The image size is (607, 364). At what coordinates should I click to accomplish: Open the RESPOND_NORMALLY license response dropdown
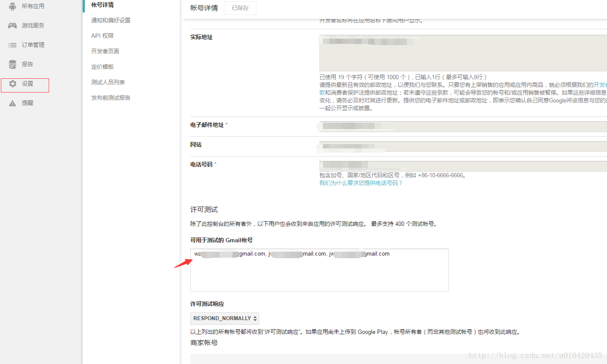coord(225,318)
